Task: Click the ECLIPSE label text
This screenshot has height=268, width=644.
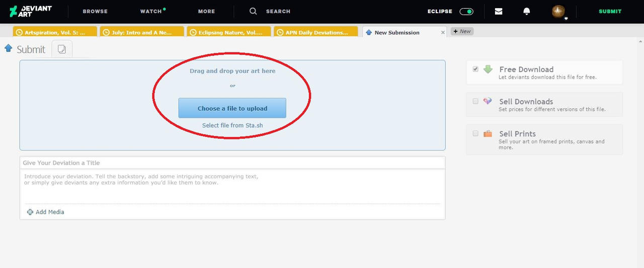Action: coord(440,11)
